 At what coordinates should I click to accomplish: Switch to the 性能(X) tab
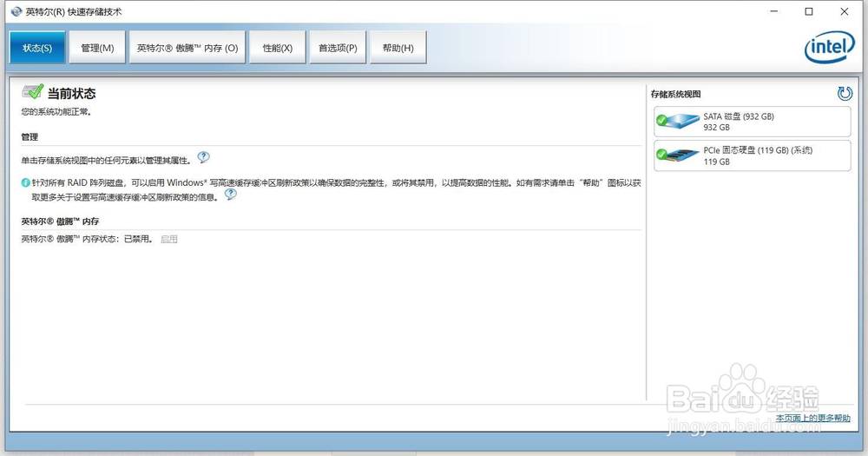(x=278, y=48)
